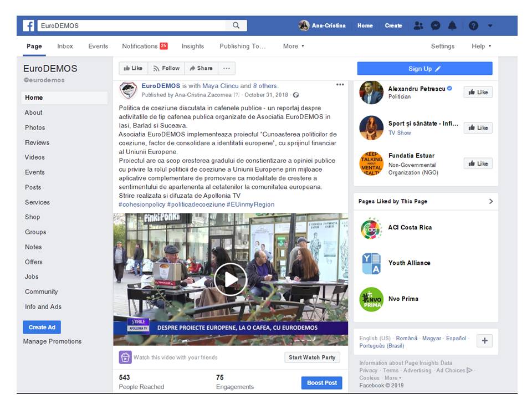Click the public audience globe icon
The image size is (532, 399).
[x=296, y=95]
